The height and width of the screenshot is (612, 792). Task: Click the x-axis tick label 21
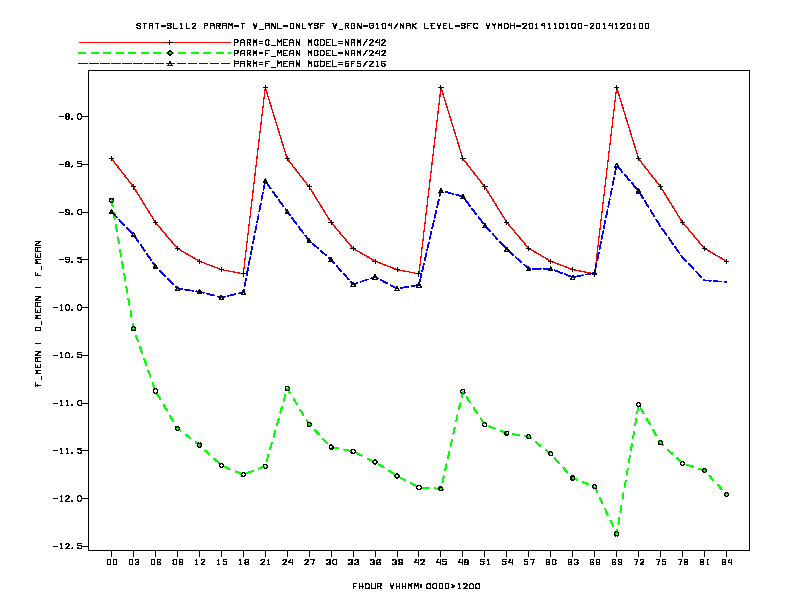pos(265,562)
